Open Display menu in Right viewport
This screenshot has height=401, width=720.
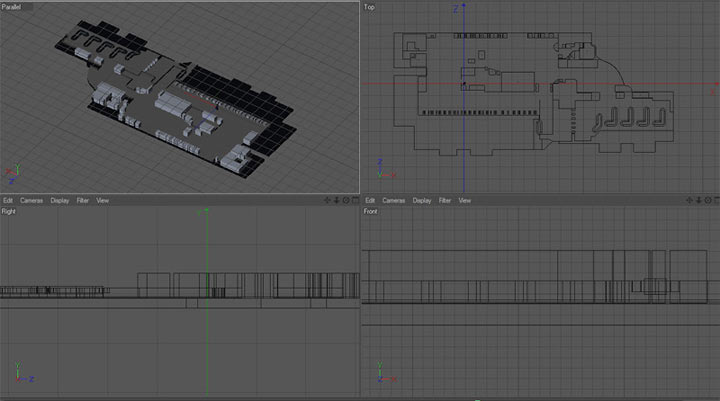click(x=60, y=200)
